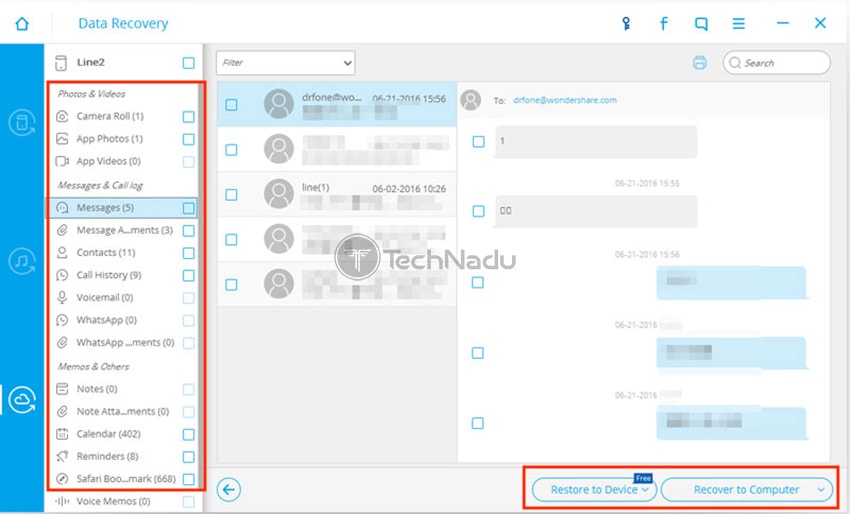Expand the Restore to Device dropdown arrow

click(x=645, y=490)
